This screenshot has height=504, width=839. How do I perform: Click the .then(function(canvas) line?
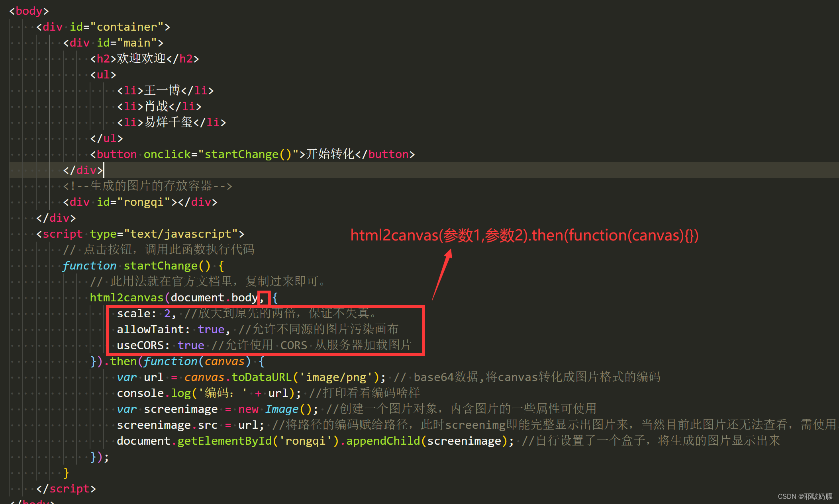177,361
